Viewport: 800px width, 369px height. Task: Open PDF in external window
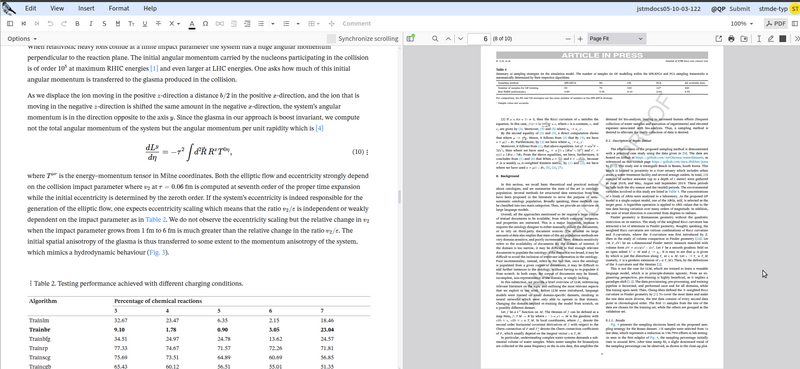click(x=718, y=39)
